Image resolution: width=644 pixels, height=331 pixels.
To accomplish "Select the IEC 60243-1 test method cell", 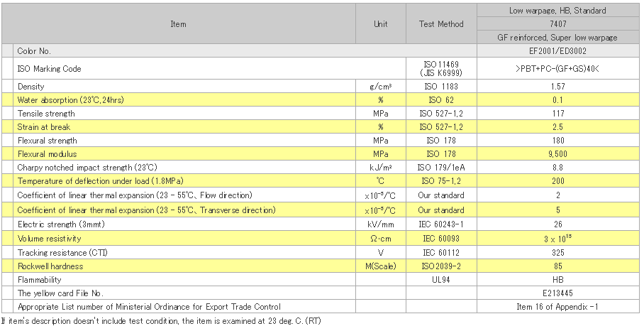I will 440,224.
